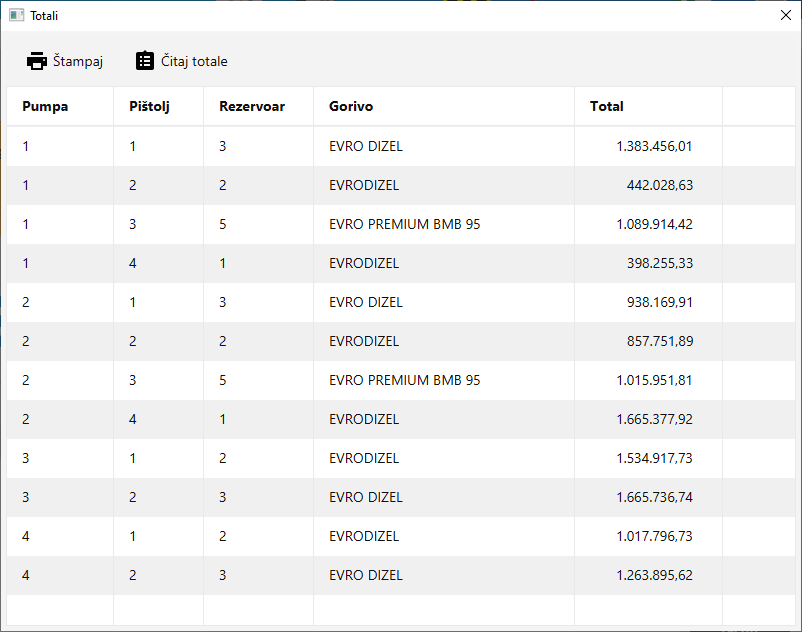
Task: Sort by the Gorivo column header
Action: coord(351,106)
